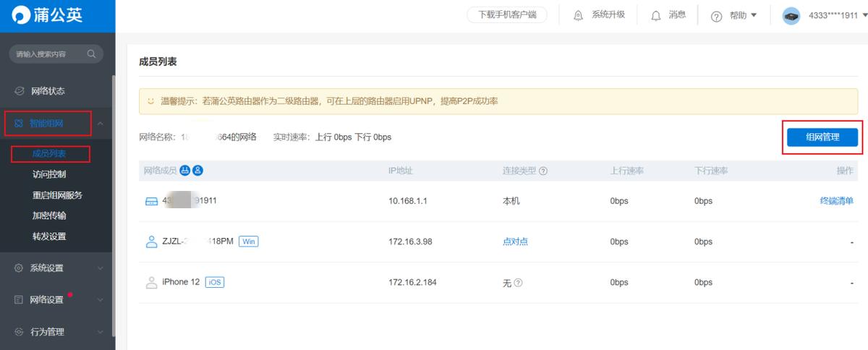Open the 帮助 dropdown arrow
The image size is (868, 350).
point(754,15)
